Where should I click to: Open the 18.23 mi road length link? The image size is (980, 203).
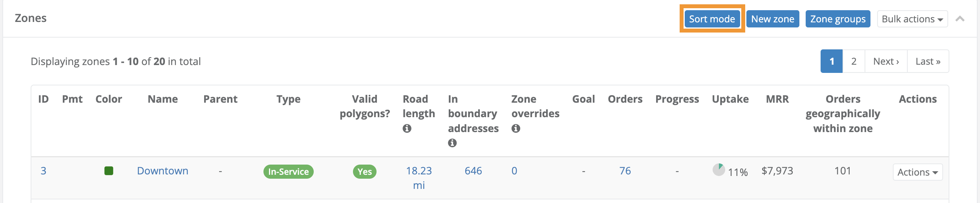419,178
